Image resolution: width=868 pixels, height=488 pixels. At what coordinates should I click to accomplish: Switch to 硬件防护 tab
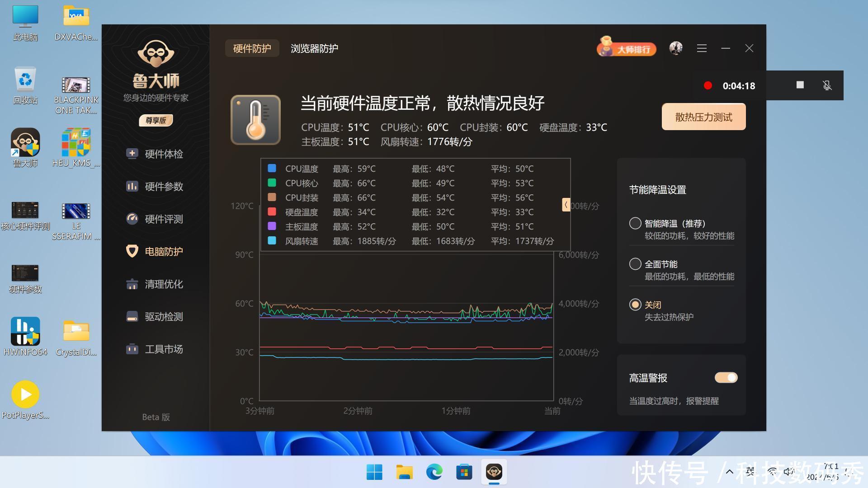pyautogui.click(x=252, y=48)
